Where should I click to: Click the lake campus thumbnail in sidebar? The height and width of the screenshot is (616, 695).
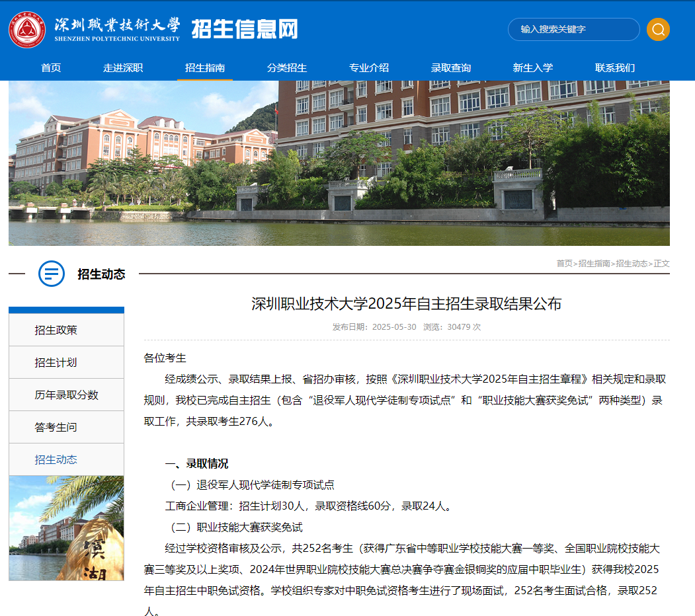click(x=66, y=529)
